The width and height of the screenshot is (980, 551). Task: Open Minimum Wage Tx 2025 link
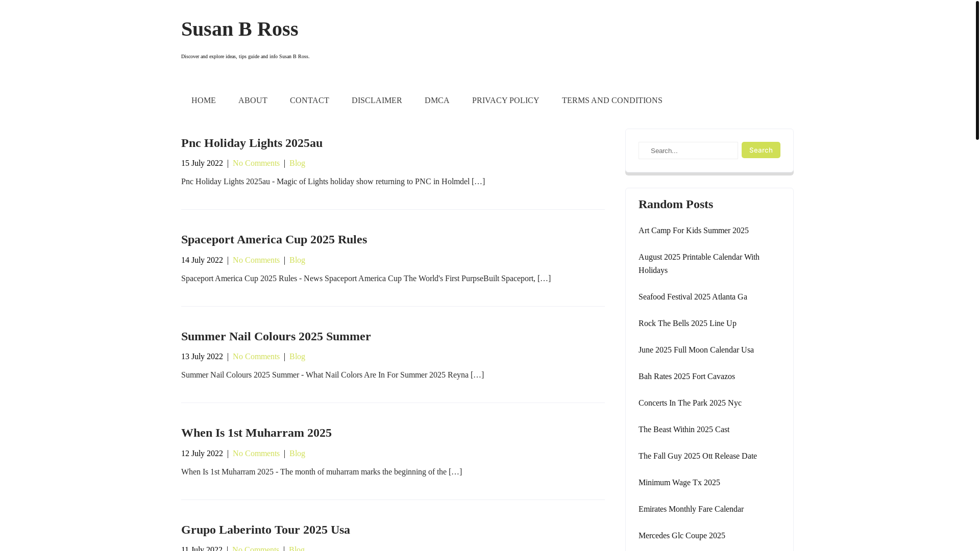(x=679, y=483)
